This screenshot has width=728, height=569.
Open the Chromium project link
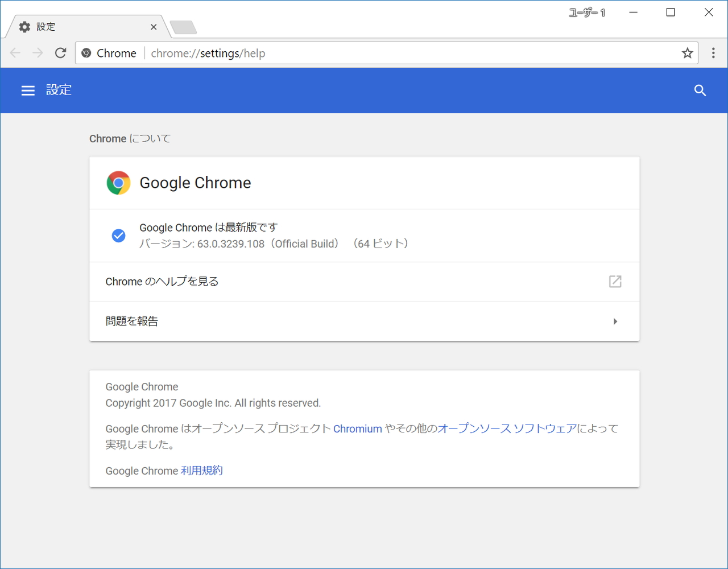point(358,428)
